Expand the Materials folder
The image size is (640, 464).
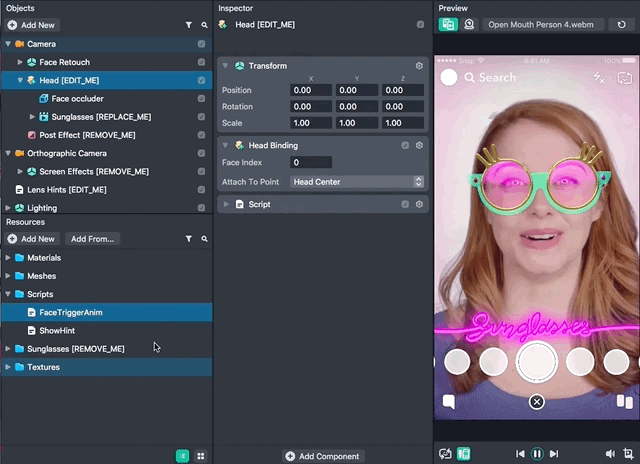point(8,258)
